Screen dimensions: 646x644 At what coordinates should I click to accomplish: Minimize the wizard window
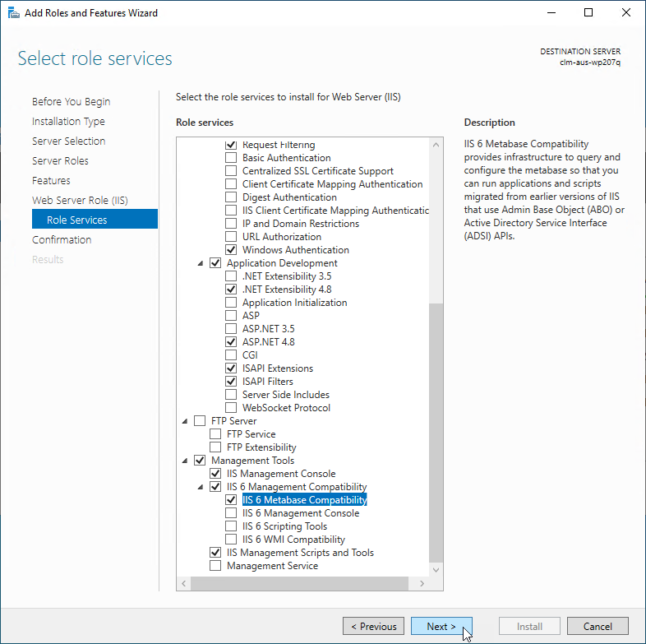click(x=551, y=13)
